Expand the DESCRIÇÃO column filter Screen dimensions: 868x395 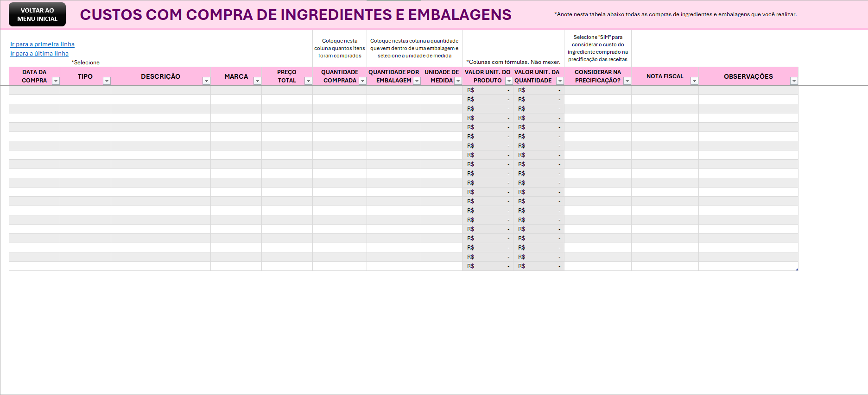pos(206,81)
